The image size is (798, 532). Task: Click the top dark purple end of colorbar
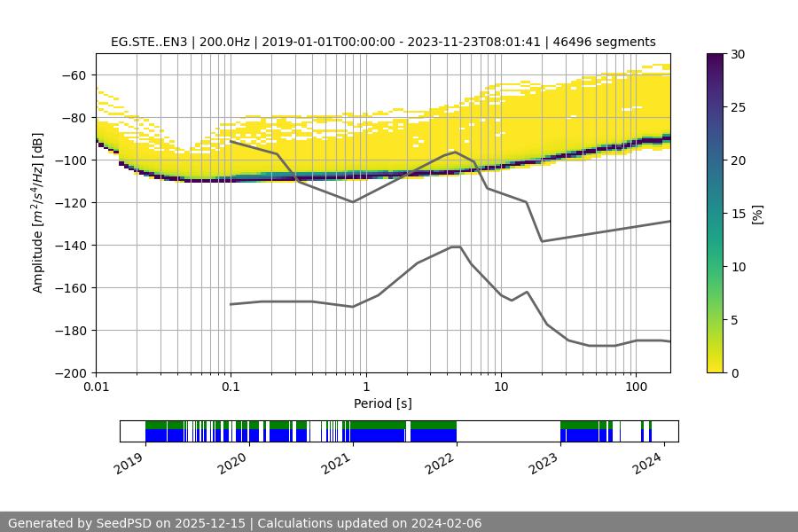(717, 58)
